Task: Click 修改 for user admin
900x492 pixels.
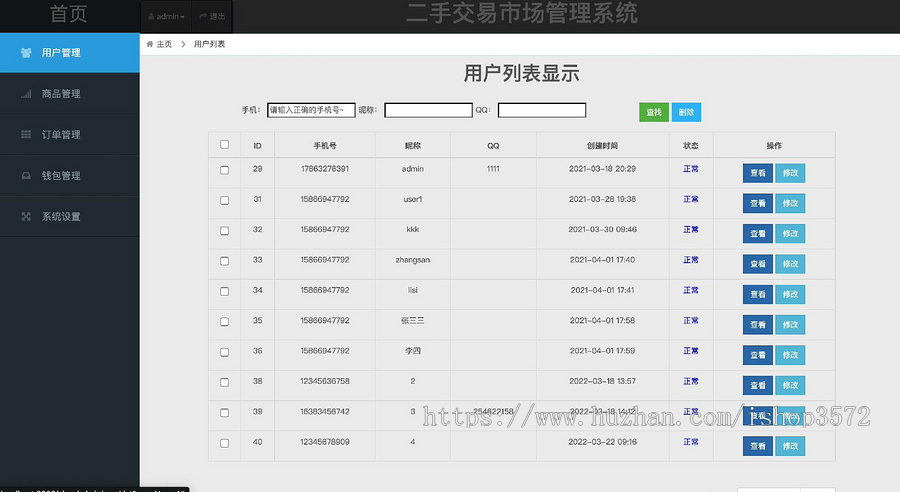Action: click(x=790, y=173)
